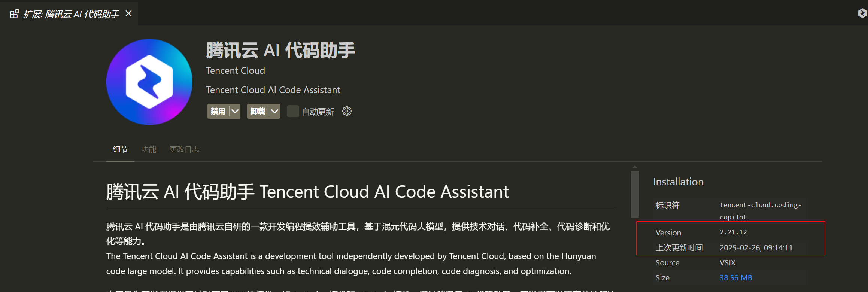Click the VSIX source value
The width and height of the screenshot is (868, 292).
(728, 263)
